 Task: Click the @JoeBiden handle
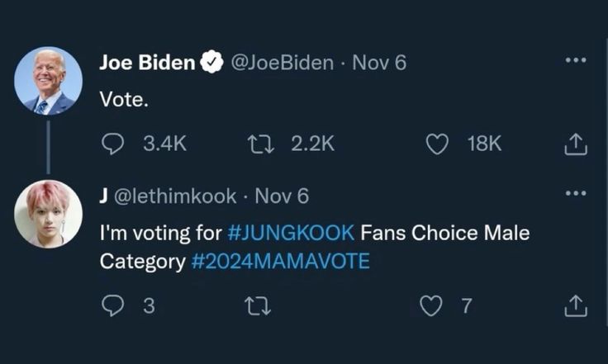[x=281, y=63]
